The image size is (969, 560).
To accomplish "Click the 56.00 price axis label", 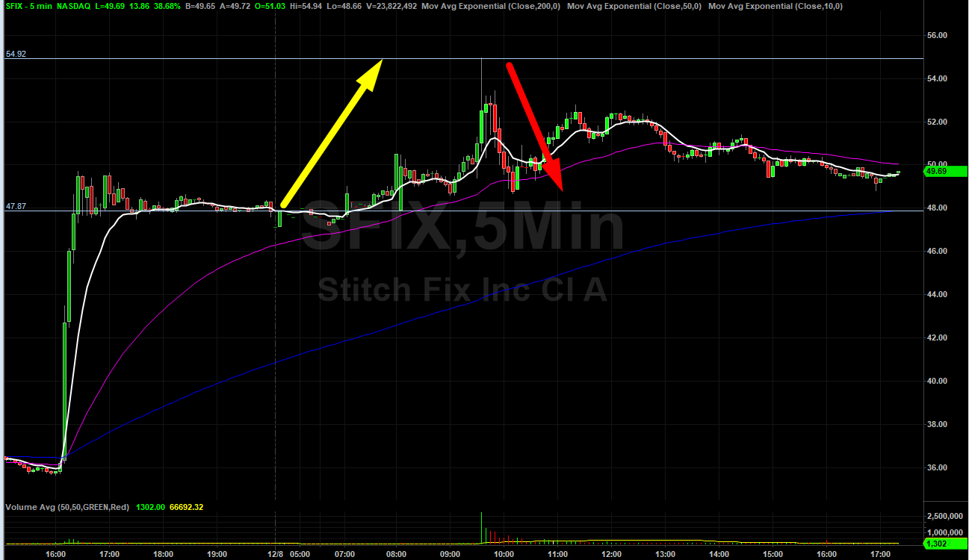I will tap(937, 35).
